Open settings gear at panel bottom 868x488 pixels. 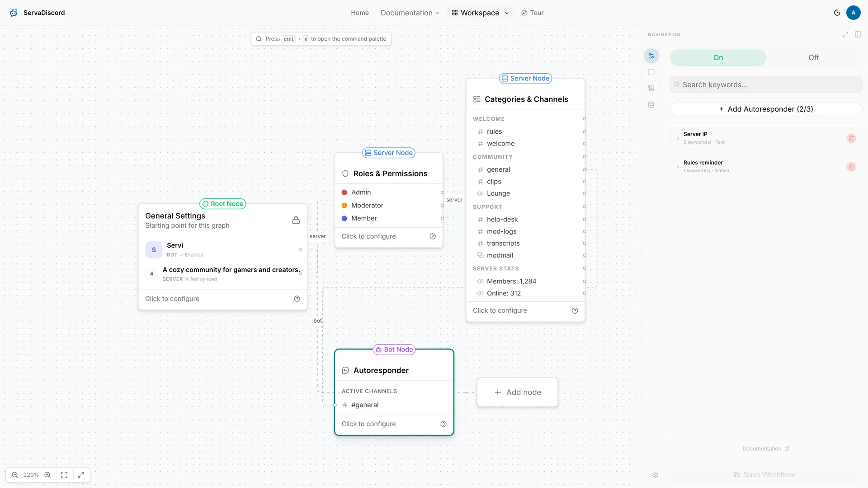656,475
